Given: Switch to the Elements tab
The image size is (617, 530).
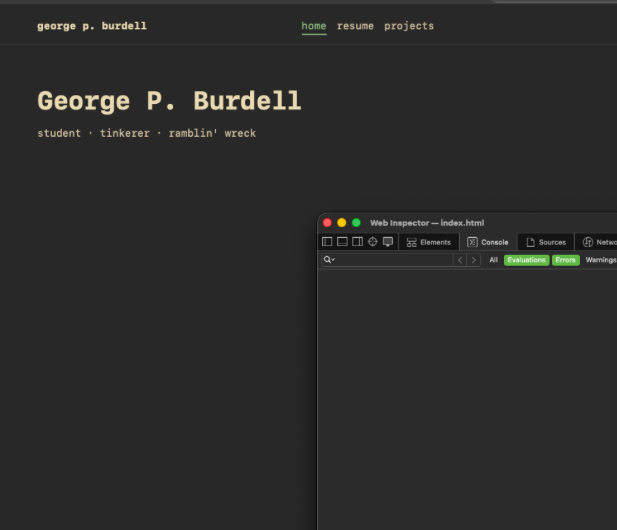Looking at the screenshot, I should 429,242.
